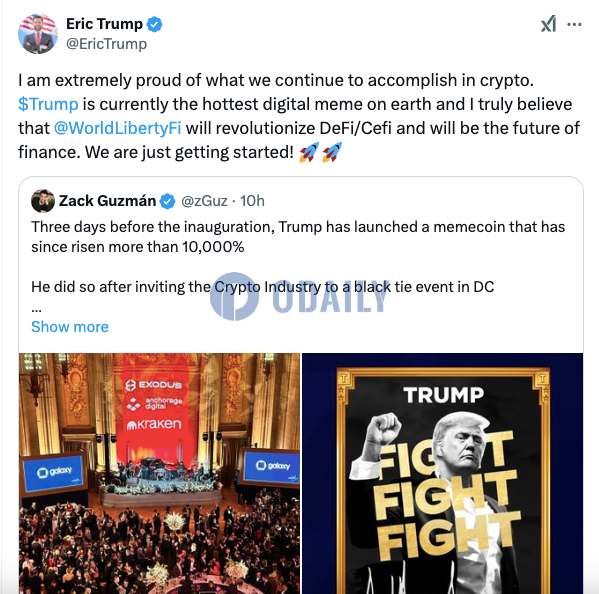The width and height of the screenshot is (599, 594).
Task: Click Eric Trump's blue verified badge
Action: coord(155,24)
